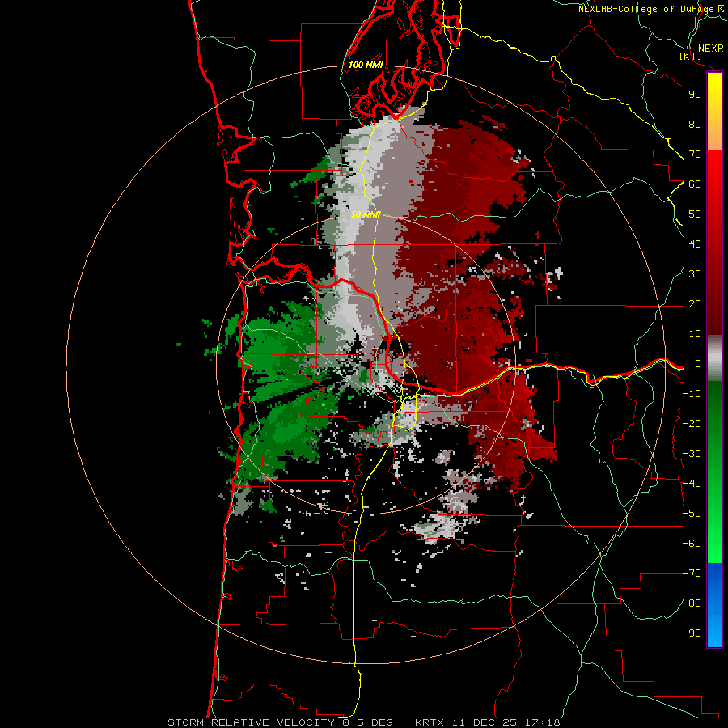Click the Storm Relative Velocity caption at bottom

(363, 722)
